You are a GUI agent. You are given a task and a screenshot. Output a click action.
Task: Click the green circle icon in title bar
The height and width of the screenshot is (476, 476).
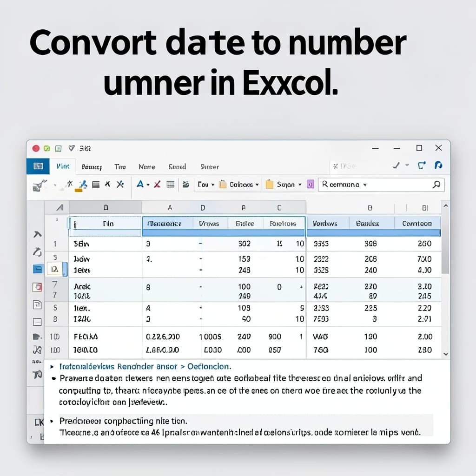(47, 148)
